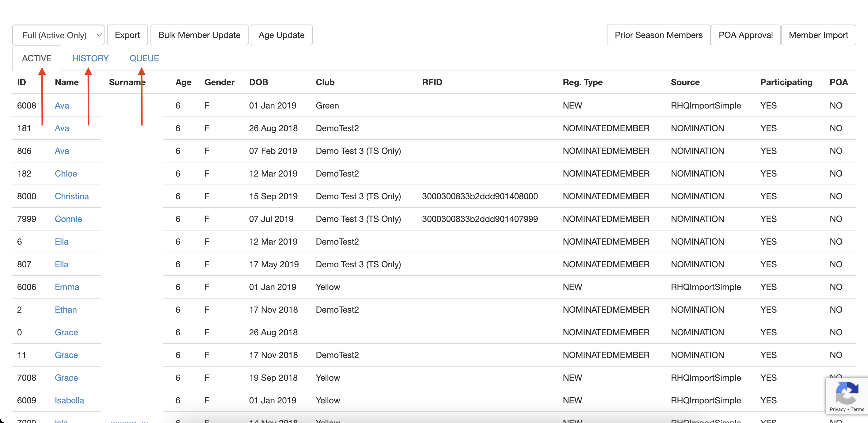Click the Export button
The width and height of the screenshot is (868, 423).
point(128,35)
